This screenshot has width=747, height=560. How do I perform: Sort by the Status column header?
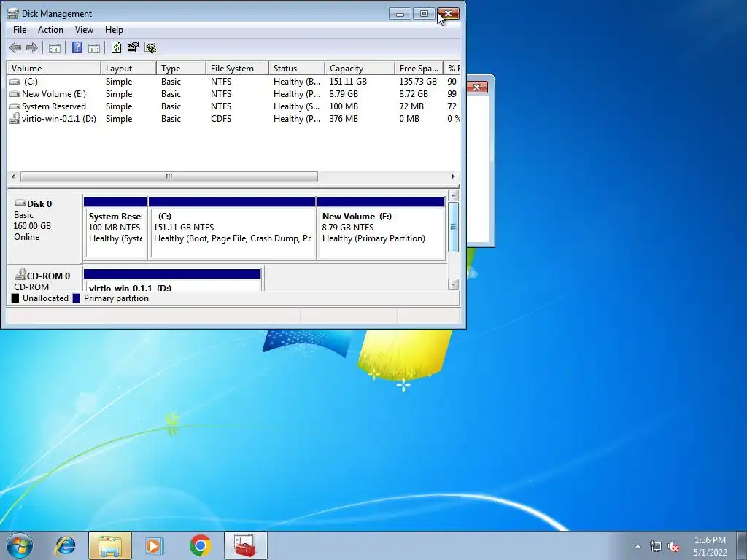coord(297,68)
